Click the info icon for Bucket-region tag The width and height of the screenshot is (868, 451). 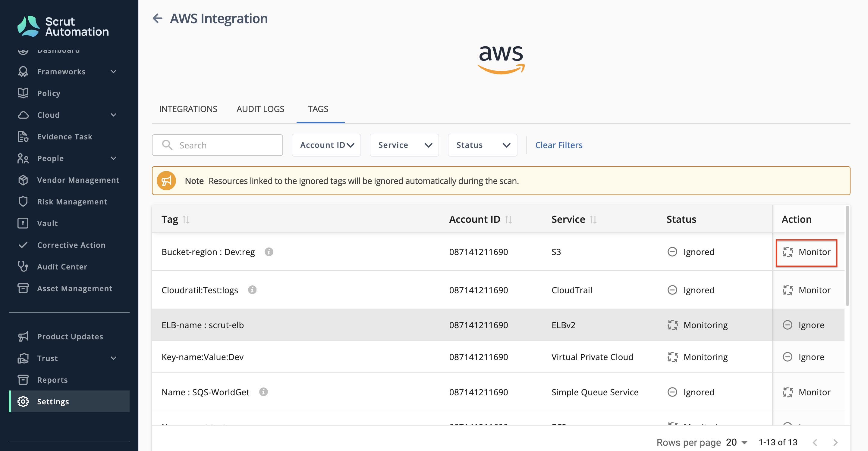269,252
